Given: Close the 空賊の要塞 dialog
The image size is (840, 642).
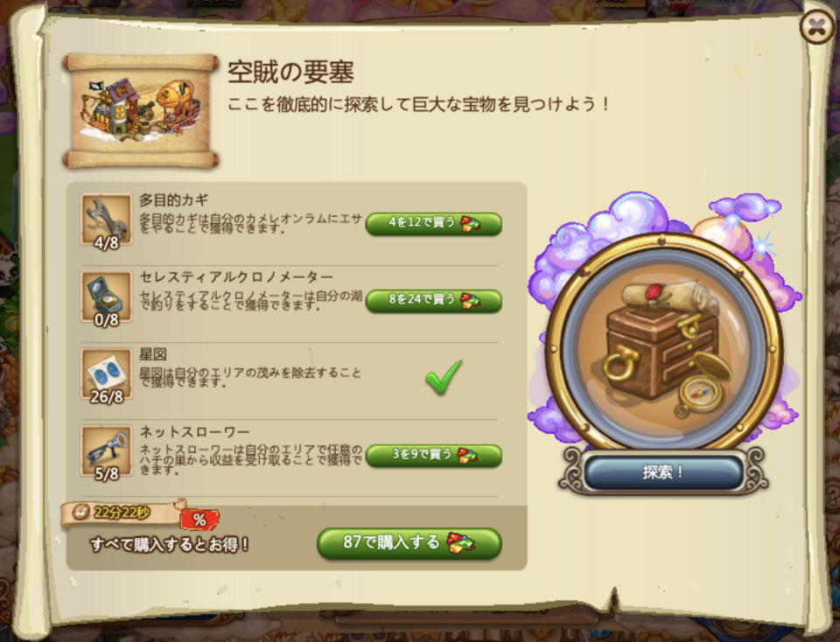Looking at the screenshot, I should (x=815, y=25).
